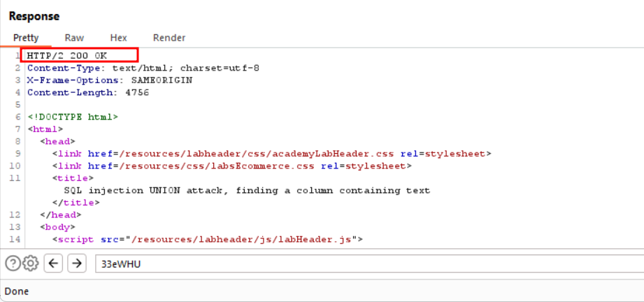The image size is (644, 302).
Task: Click the opening <html> tag line
Action: point(45,129)
